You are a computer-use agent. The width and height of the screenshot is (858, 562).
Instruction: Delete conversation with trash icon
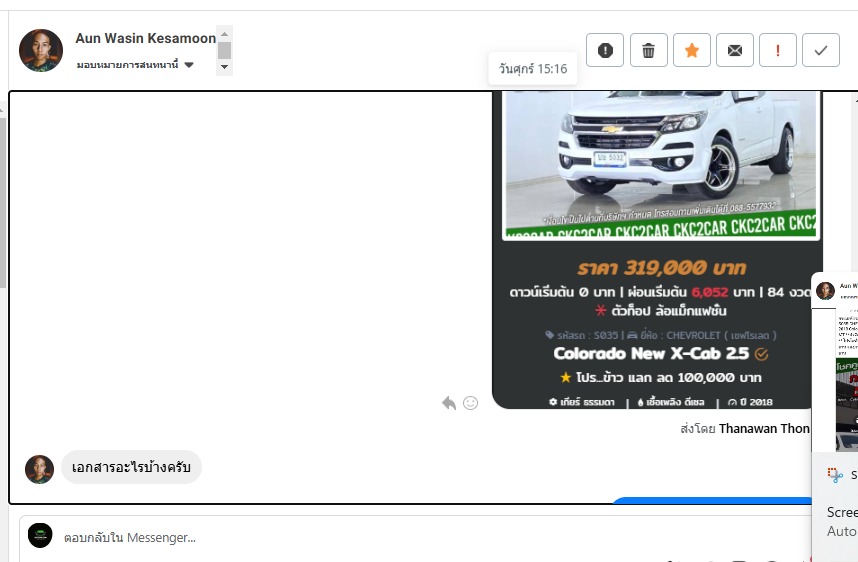pos(648,50)
